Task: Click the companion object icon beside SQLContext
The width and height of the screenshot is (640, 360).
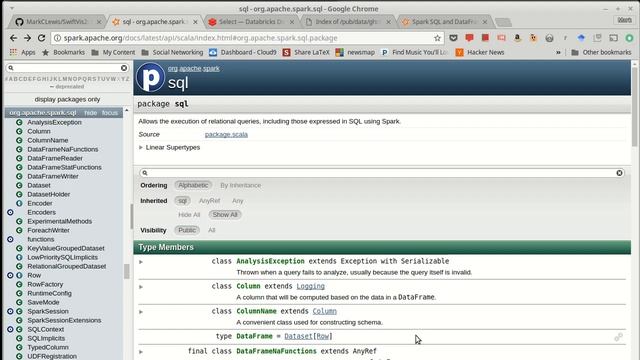Action: (10, 329)
